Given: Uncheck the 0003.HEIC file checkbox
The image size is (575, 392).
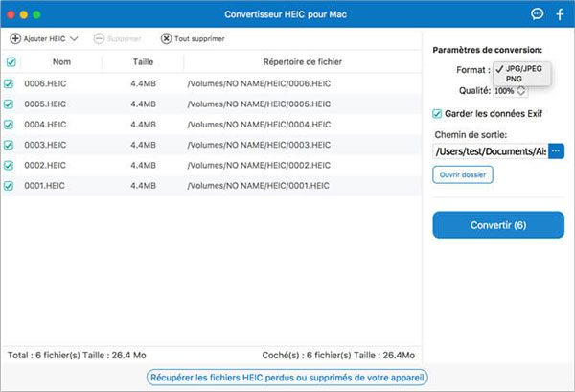Looking at the screenshot, I should click(x=11, y=145).
